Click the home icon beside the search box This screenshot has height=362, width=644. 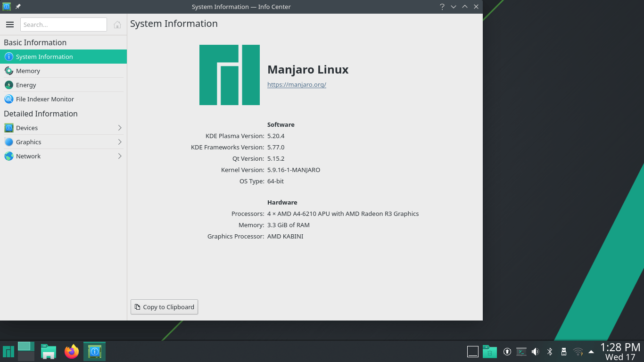[x=117, y=25]
